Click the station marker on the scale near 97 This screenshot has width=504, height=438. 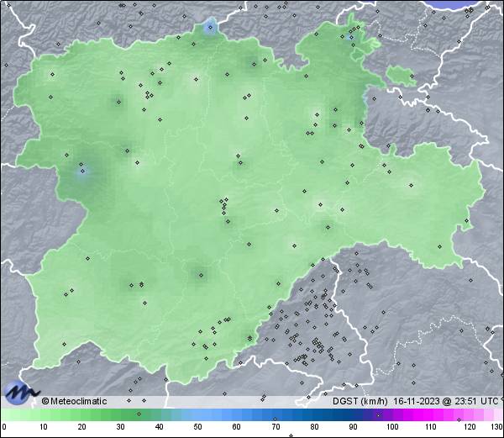coord(378,415)
